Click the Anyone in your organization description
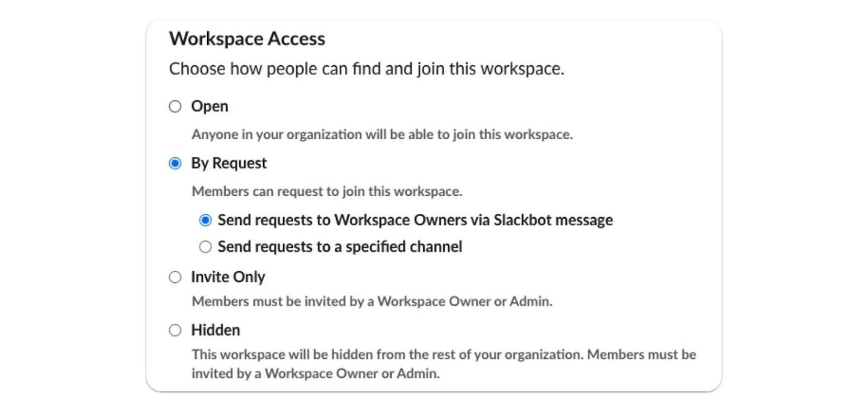Screen dimensions: 868x412 pos(383,134)
